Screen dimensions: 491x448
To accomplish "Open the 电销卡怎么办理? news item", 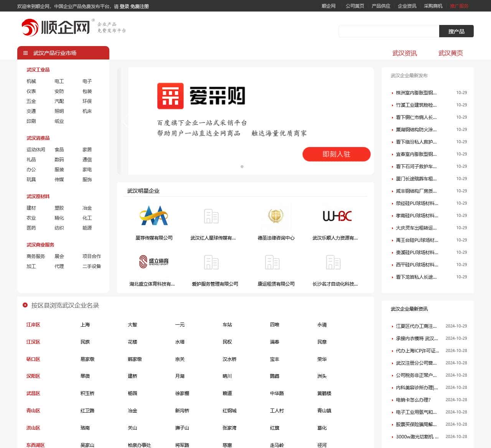I will click(413, 400).
